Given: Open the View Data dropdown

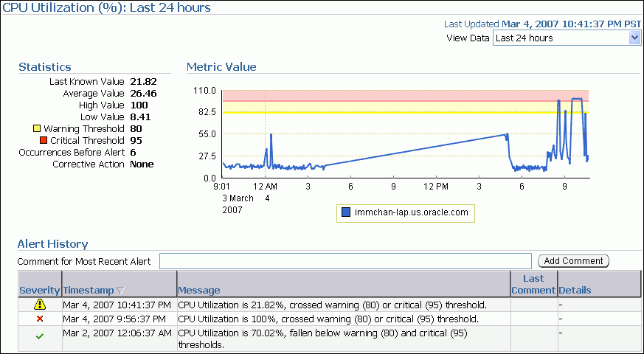Looking at the screenshot, I should pyautogui.click(x=561, y=38).
